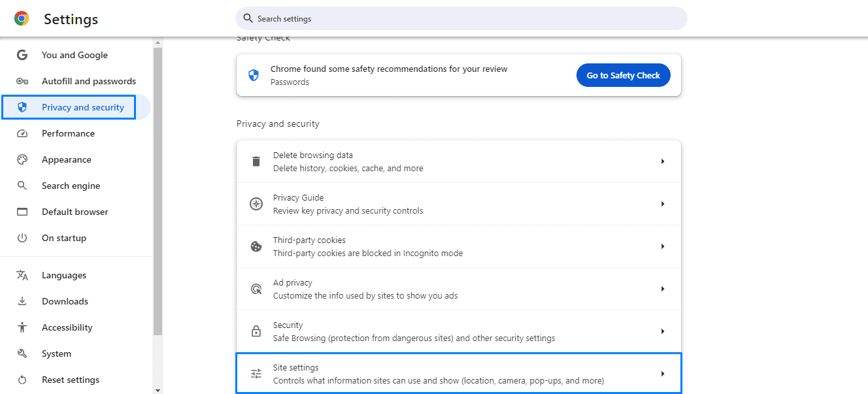Click the compass icon beside Privacy Guide

(256, 204)
